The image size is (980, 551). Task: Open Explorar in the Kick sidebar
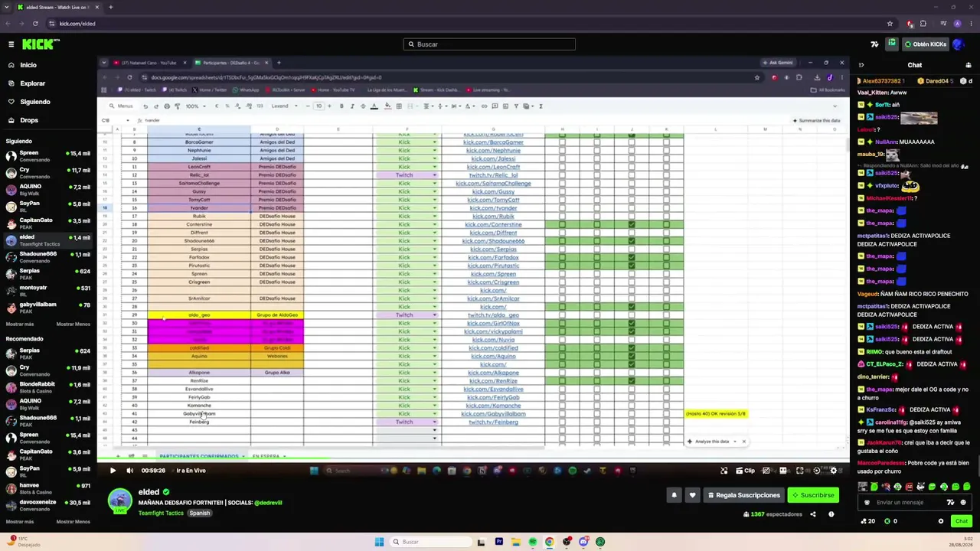tap(33, 83)
